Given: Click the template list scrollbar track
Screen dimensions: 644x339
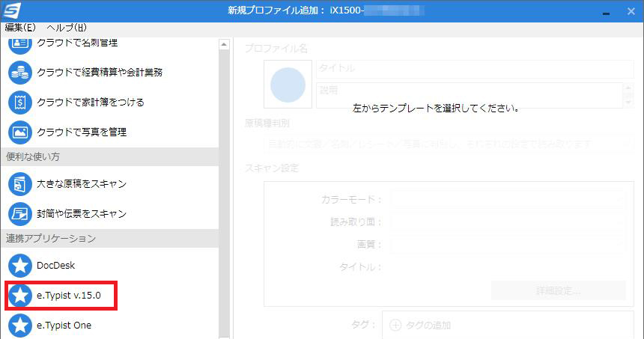Looking at the screenshot, I should (224, 193).
